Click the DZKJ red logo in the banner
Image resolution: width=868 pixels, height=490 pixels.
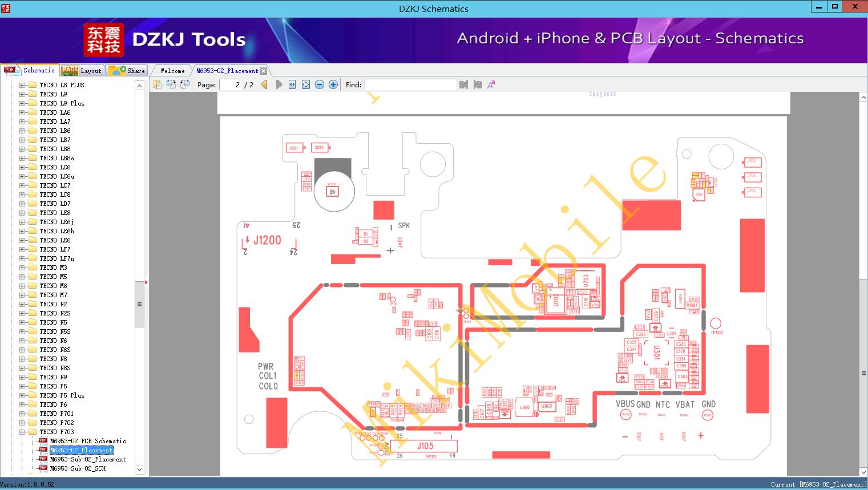(x=103, y=40)
